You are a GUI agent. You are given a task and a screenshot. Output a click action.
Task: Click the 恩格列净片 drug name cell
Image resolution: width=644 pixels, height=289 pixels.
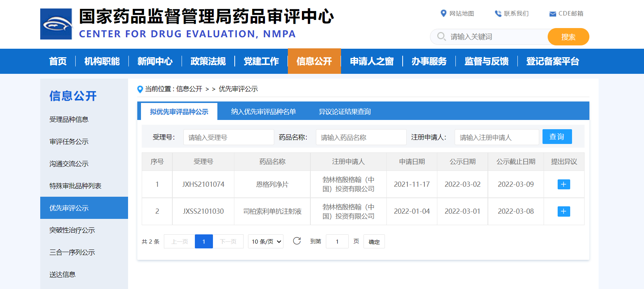[x=272, y=184]
